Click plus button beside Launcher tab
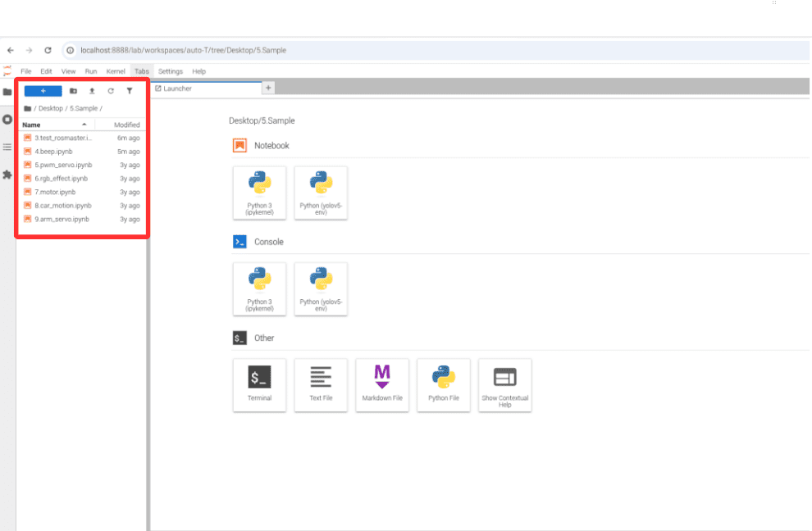Image resolution: width=812 pixels, height=531 pixels. click(x=268, y=88)
